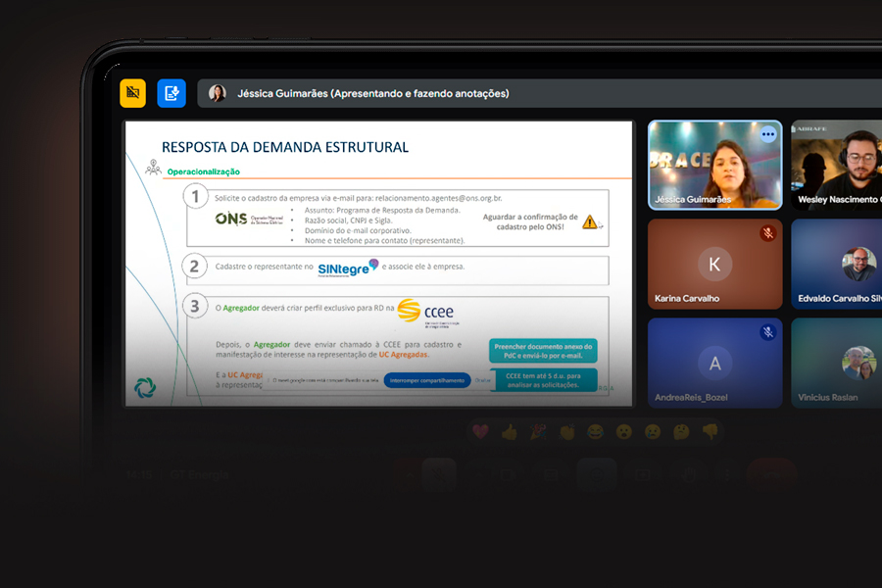Viewport: 882px width, 588px height.
Task: Click the ONS logo on the slide
Action: coord(249,219)
